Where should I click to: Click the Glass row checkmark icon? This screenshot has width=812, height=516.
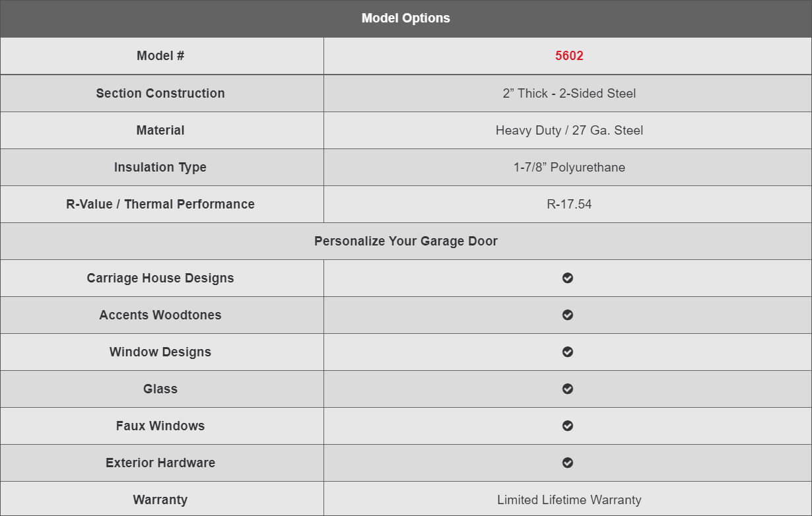coord(568,389)
